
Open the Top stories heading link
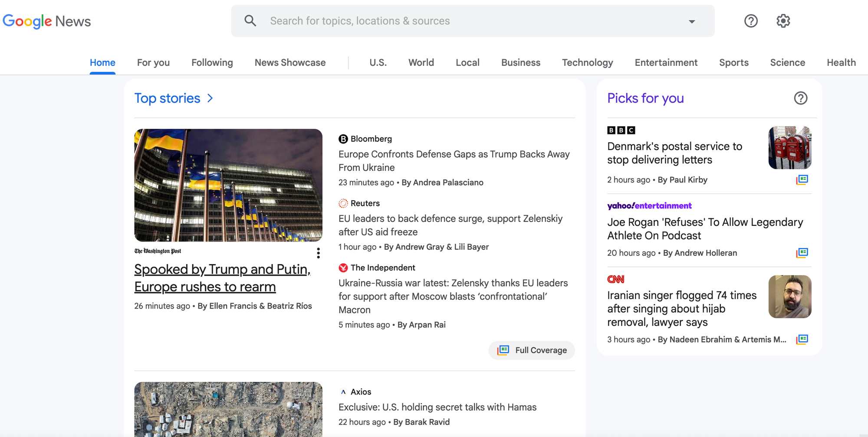click(167, 98)
